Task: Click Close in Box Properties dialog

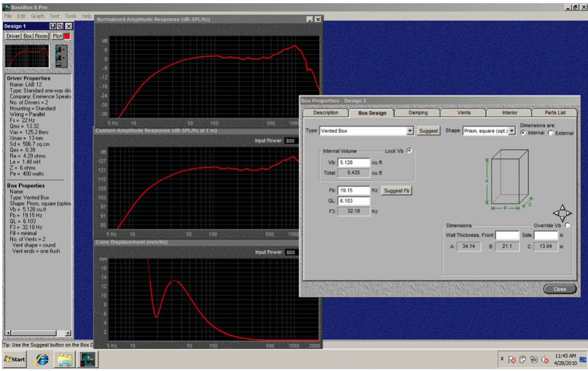Action: (560, 289)
